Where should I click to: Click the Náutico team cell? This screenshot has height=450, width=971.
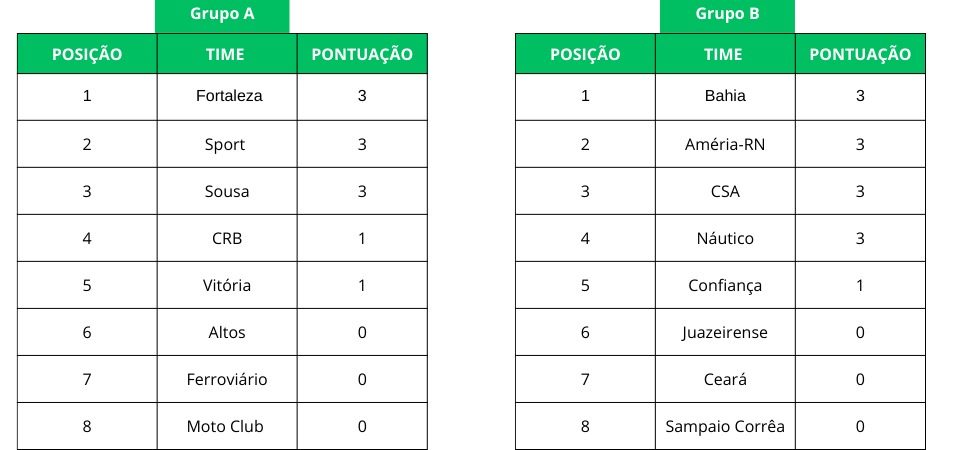(725, 238)
